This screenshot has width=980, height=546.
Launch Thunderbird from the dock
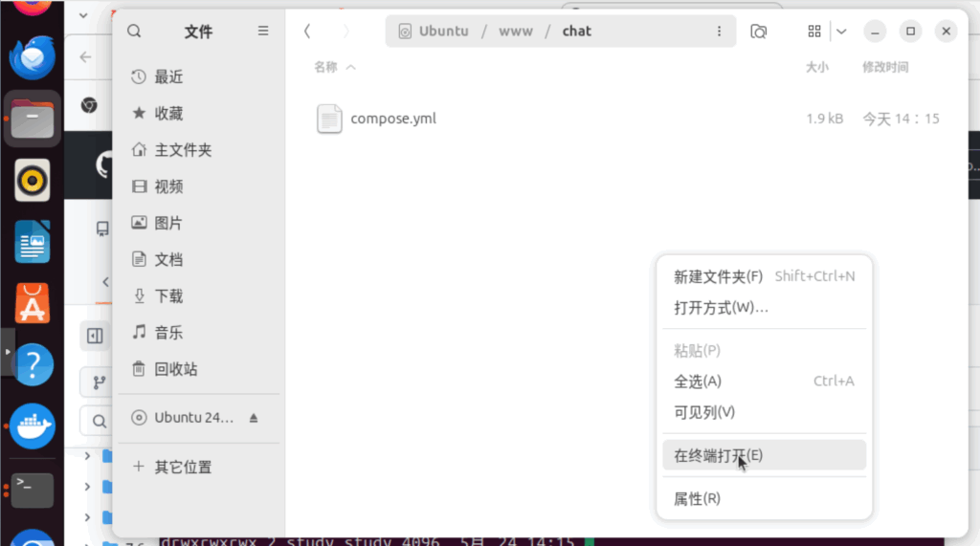click(x=32, y=57)
